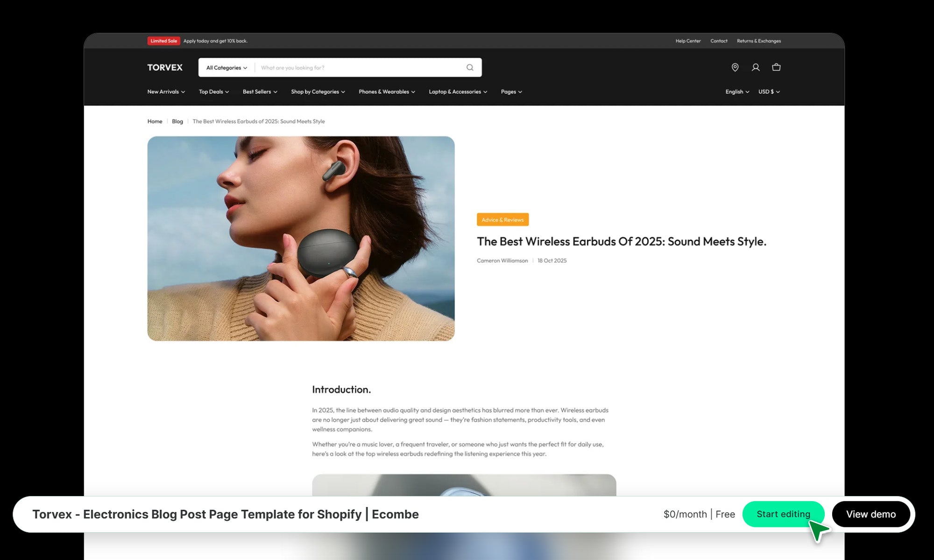Open the English language selector
The image size is (934, 560).
click(x=737, y=92)
